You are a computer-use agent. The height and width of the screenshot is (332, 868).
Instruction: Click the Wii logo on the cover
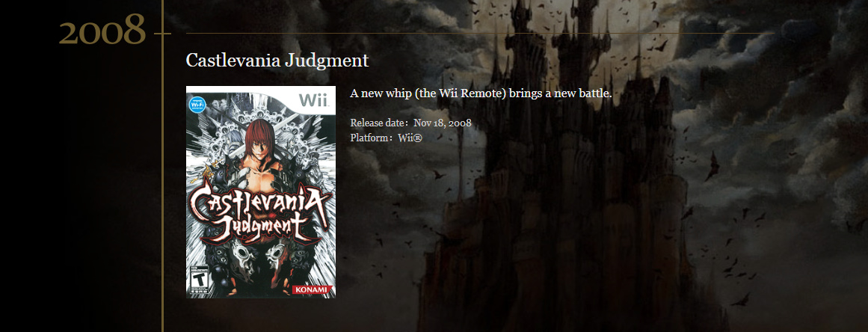[x=314, y=100]
